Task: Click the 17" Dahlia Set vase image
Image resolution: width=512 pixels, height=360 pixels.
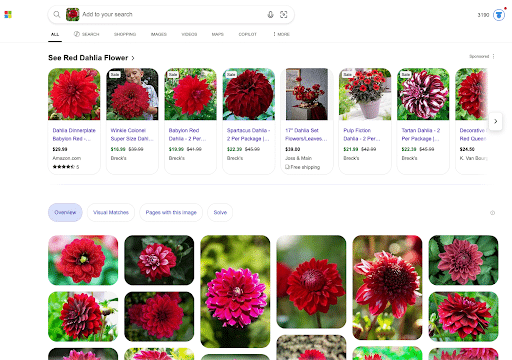Action: [x=307, y=94]
